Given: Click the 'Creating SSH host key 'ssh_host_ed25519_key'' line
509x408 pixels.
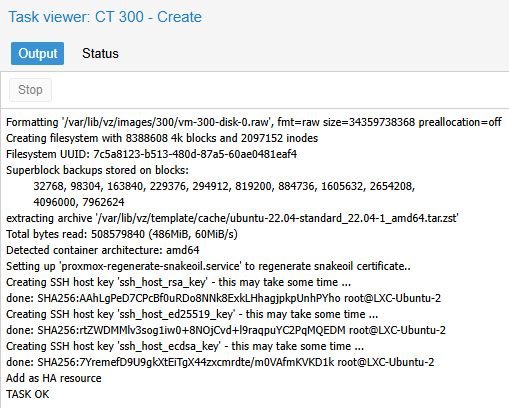Looking at the screenshot, I should pyautogui.click(x=192, y=314).
